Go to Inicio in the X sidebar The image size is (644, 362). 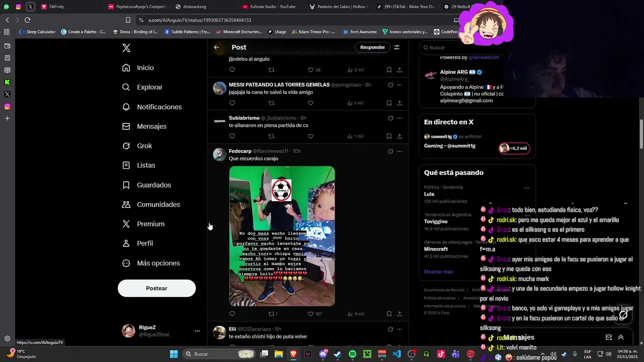138,67
